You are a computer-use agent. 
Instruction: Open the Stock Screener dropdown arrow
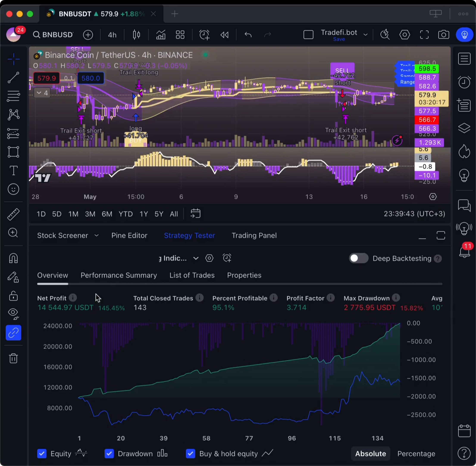coord(96,235)
